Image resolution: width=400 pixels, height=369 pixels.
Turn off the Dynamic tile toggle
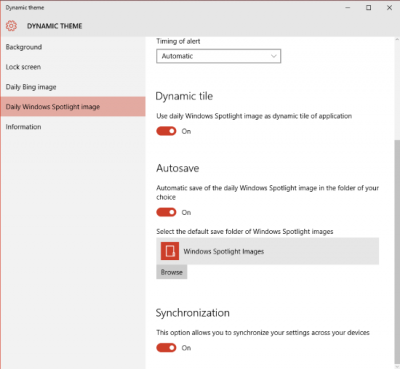click(166, 131)
